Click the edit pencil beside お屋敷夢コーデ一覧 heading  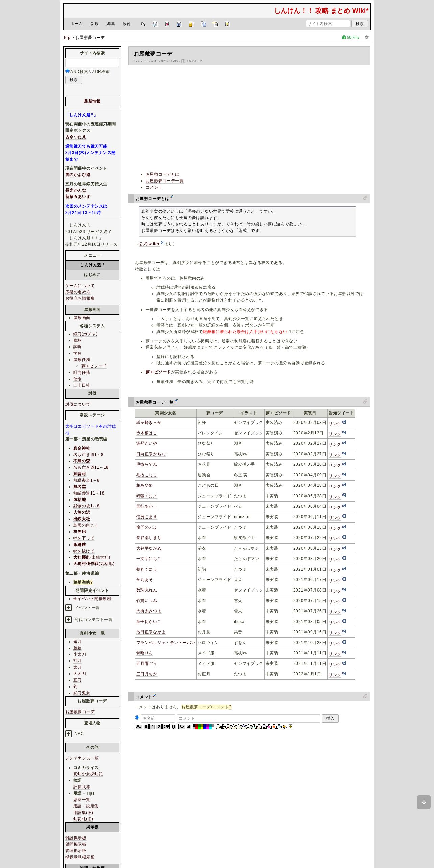[176, 401]
